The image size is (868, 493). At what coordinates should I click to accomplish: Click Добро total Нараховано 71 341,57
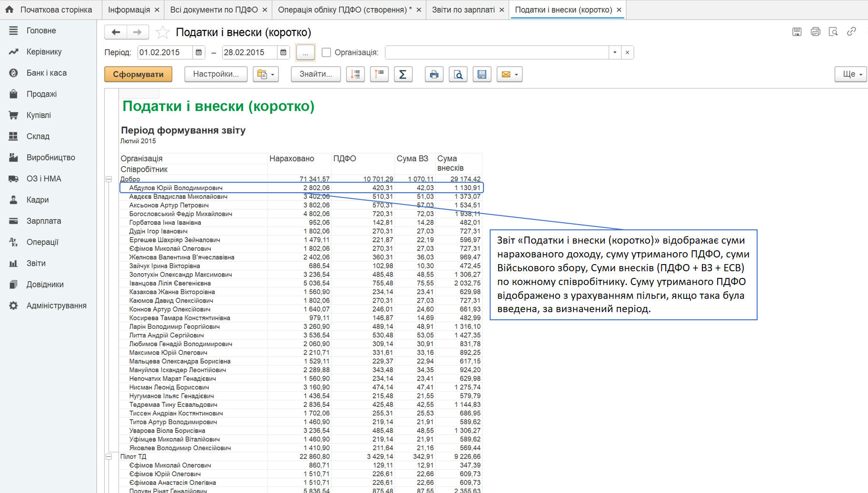314,179
